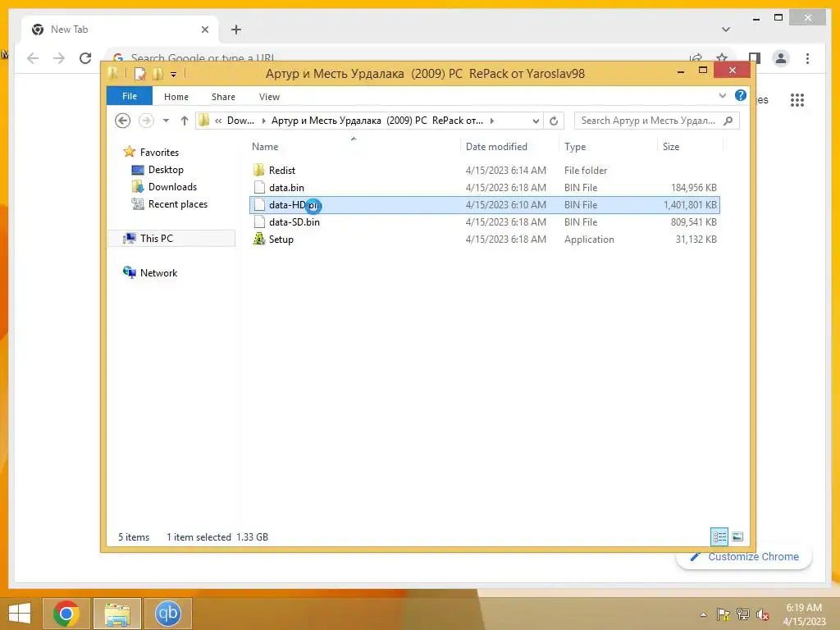Click Properties icon in quick access toolbar
This screenshot has width=840, height=630.
pos(139,73)
